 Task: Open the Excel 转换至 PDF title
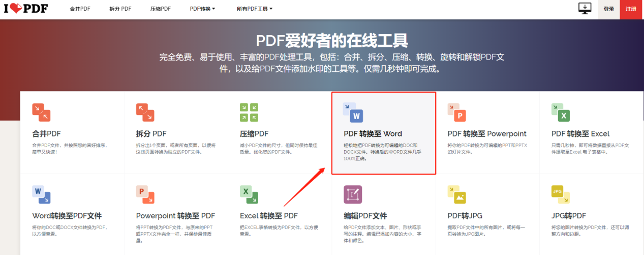(x=269, y=216)
